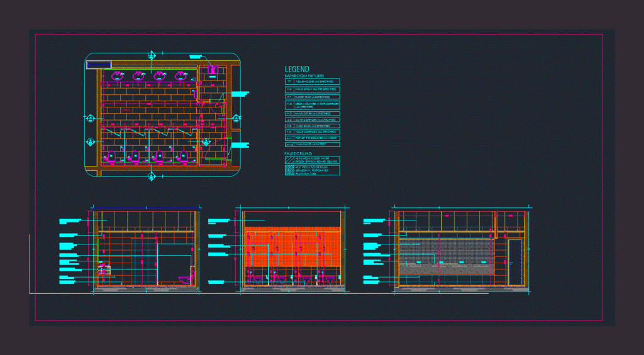644x355 pixels.
Task: Select the Deck Mounted Waste Dispenser row
Action: pos(312,105)
